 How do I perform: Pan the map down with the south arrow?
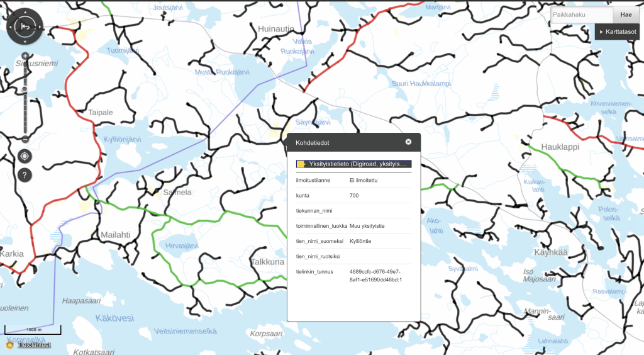click(x=25, y=41)
